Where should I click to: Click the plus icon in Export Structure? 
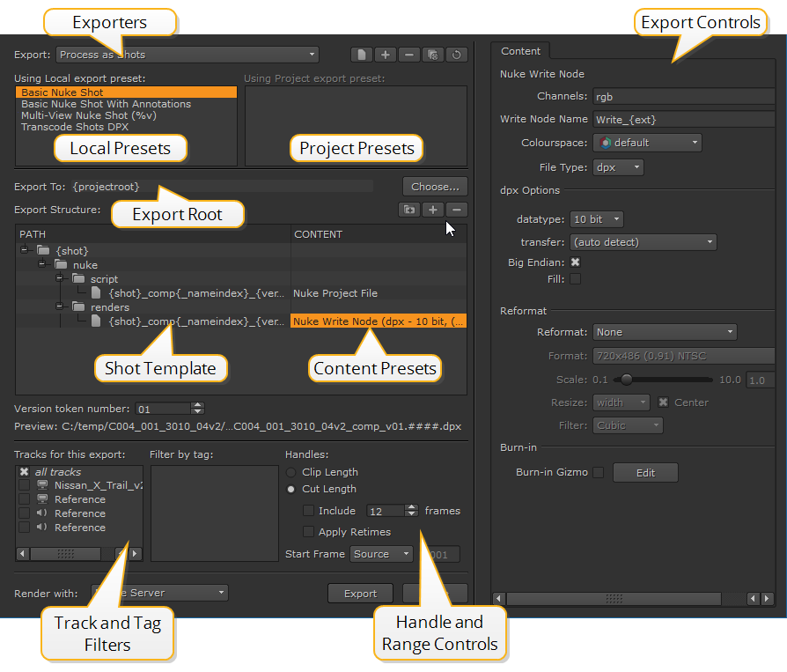pos(433,210)
